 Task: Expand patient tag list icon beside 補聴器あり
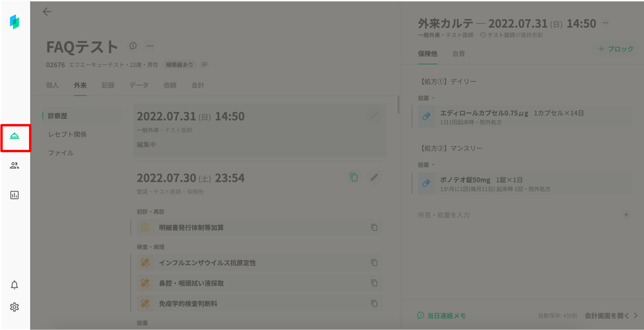(x=204, y=65)
